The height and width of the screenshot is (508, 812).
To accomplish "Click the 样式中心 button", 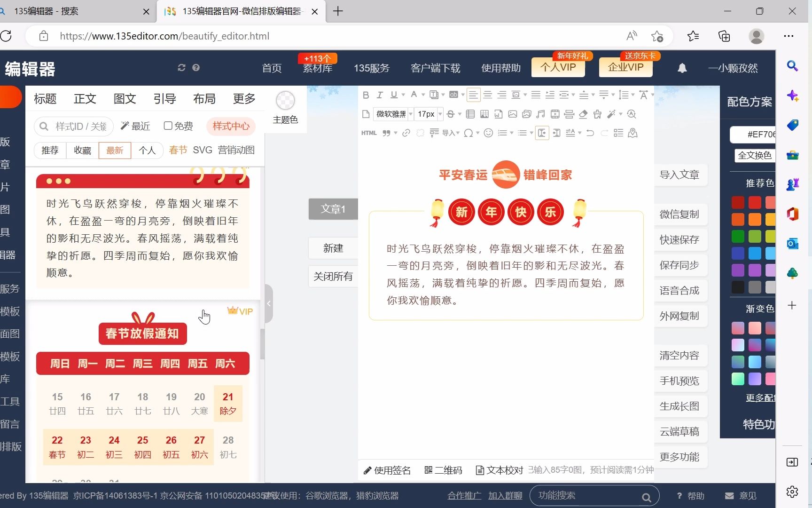I will [x=231, y=126].
